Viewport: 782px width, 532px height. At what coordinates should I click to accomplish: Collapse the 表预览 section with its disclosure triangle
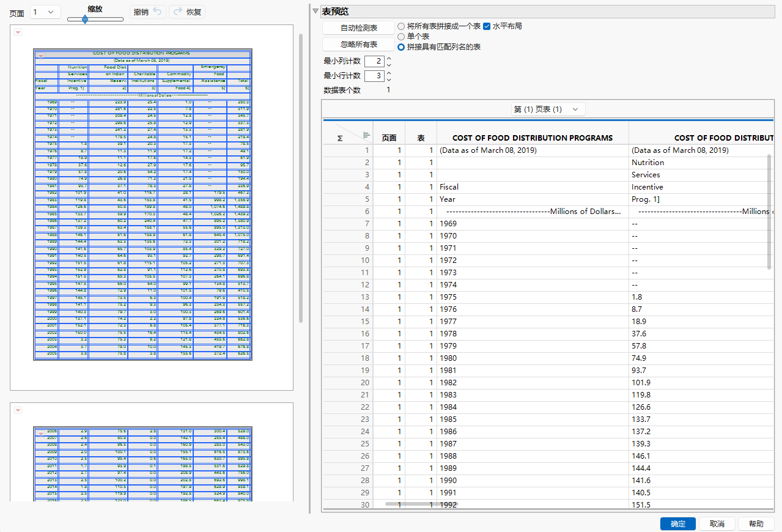pos(315,11)
